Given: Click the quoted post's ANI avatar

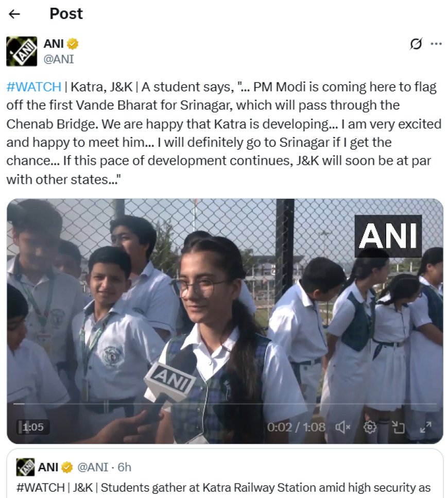Looking at the screenshot, I should (x=25, y=467).
